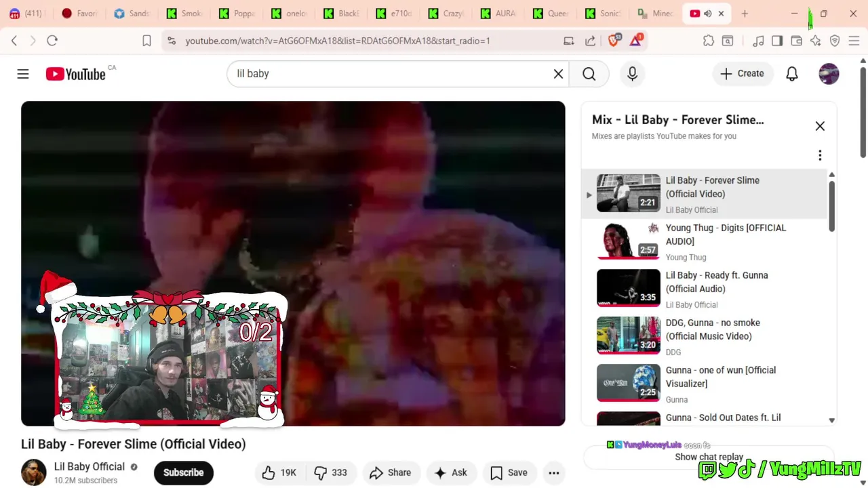Switch to the (411) tab
The image size is (868, 488).
pos(27,14)
